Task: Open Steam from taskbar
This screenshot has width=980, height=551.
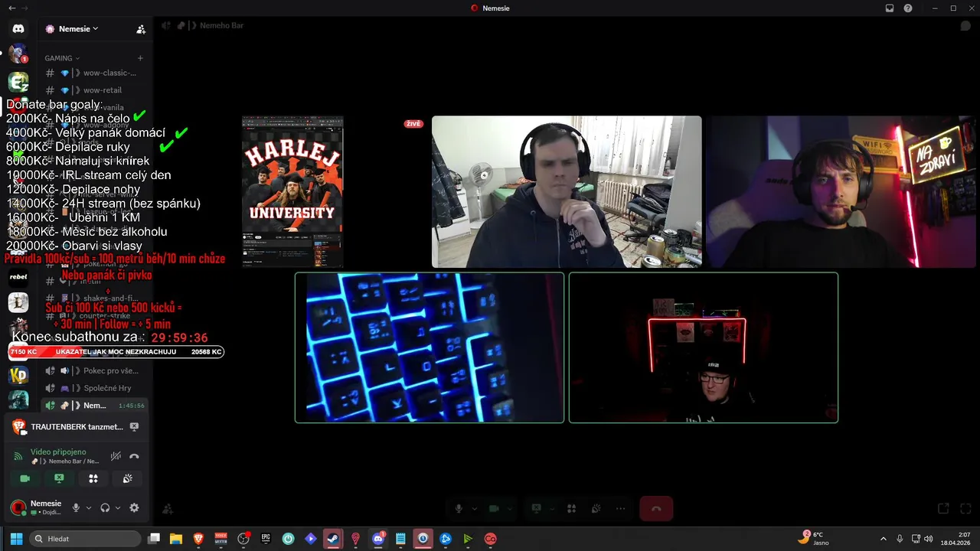Action: (x=332, y=539)
